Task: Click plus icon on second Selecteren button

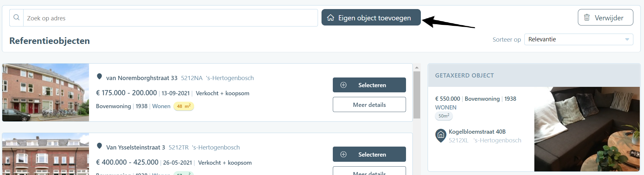Action: (343, 154)
